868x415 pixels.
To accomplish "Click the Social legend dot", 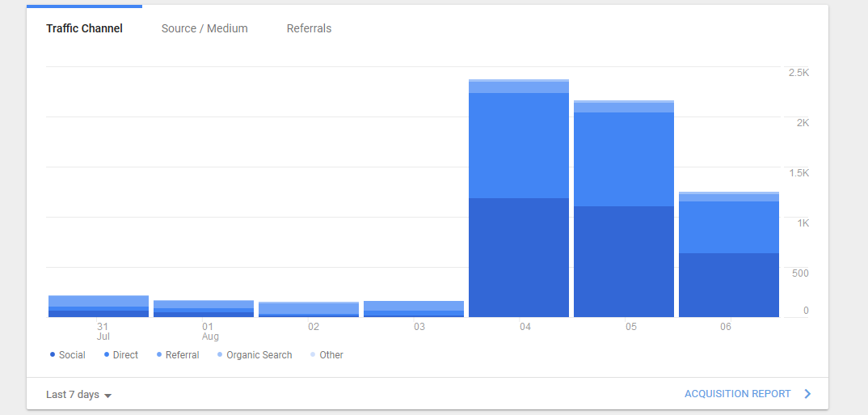I will pyautogui.click(x=53, y=354).
